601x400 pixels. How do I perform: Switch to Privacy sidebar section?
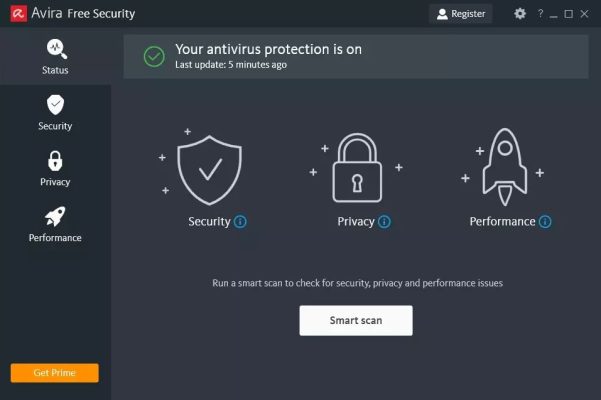[x=55, y=168]
